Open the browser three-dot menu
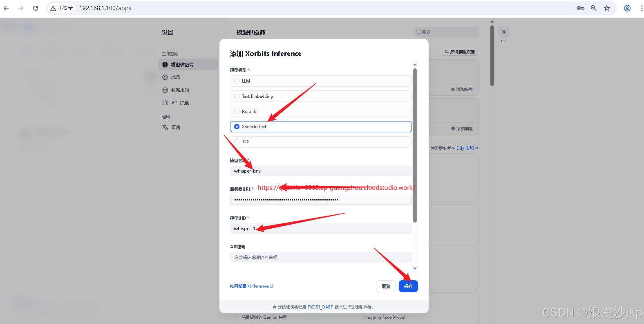Screen dimensions: 644x324 [642, 8]
